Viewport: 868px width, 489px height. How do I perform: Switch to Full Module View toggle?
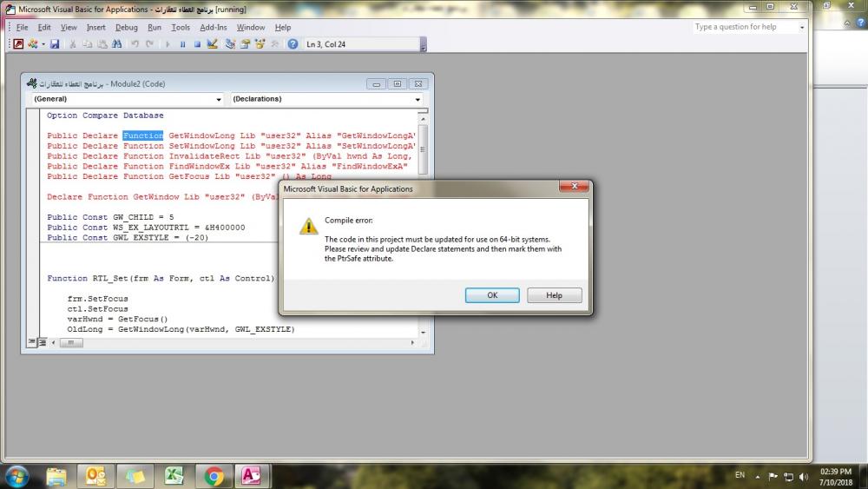click(x=42, y=342)
